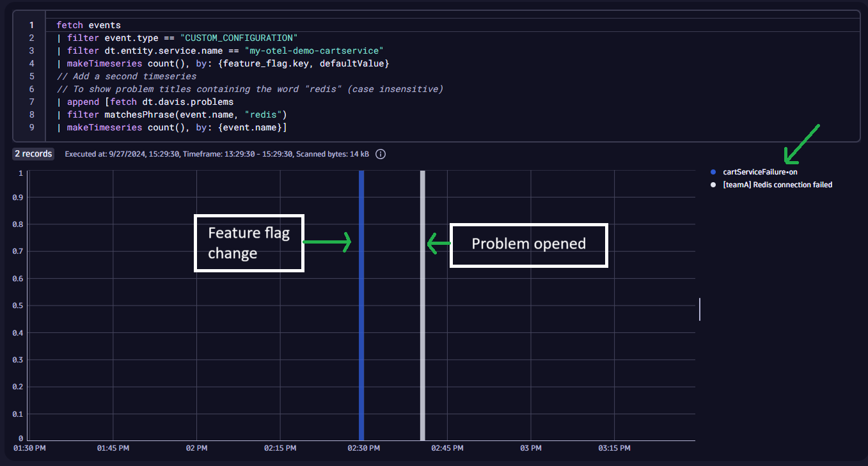Click the comment 'Add a second timeseries'

click(x=126, y=76)
